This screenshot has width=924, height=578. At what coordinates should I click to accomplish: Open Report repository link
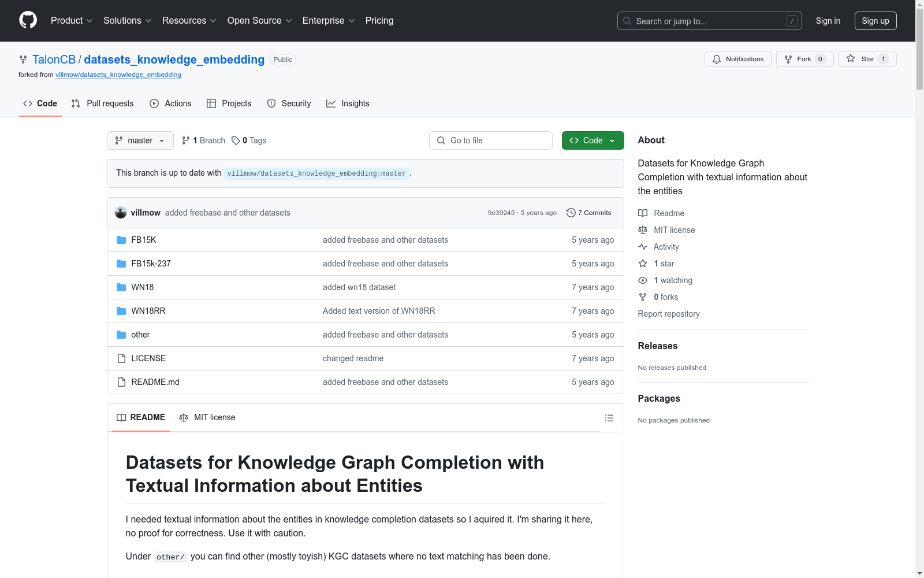[669, 314]
